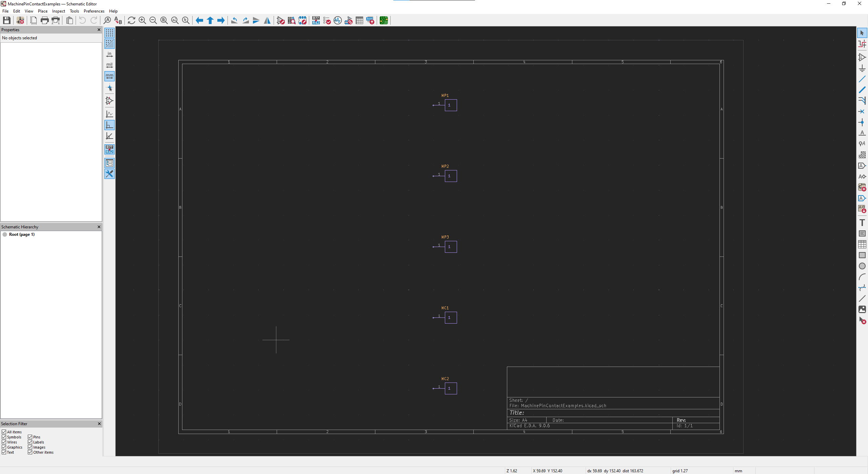The height and width of the screenshot is (474, 868).
Task: Click the MP2 symbol on canvas
Action: (451, 176)
